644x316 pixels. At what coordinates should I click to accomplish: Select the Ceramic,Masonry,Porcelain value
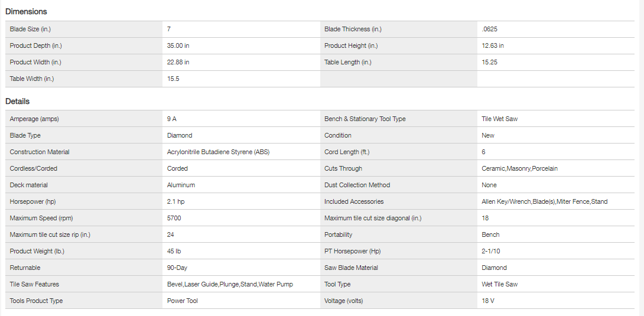tap(519, 168)
